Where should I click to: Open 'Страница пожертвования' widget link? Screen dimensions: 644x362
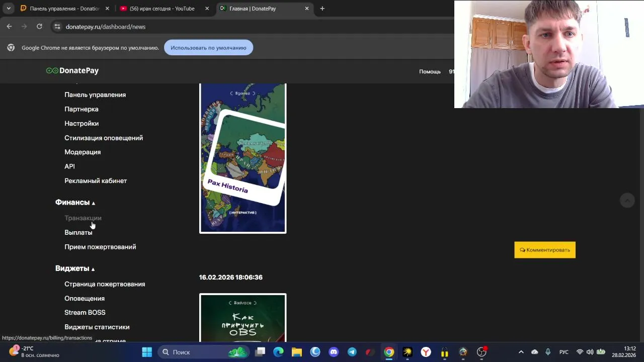105,284
